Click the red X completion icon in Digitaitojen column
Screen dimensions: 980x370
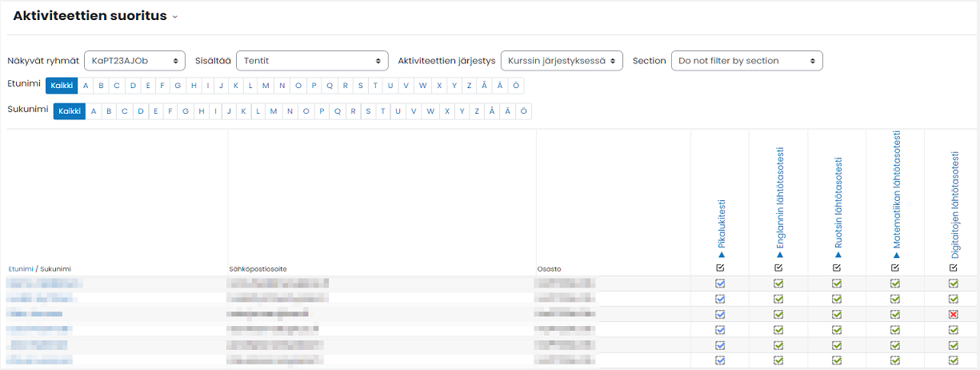click(x=953, y=314)
